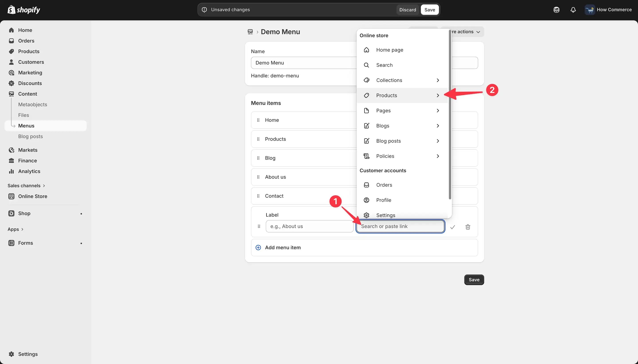638x364 pixels.
Task: Open the Sidekick assistant icon in top bar
Action: [556, 10]
